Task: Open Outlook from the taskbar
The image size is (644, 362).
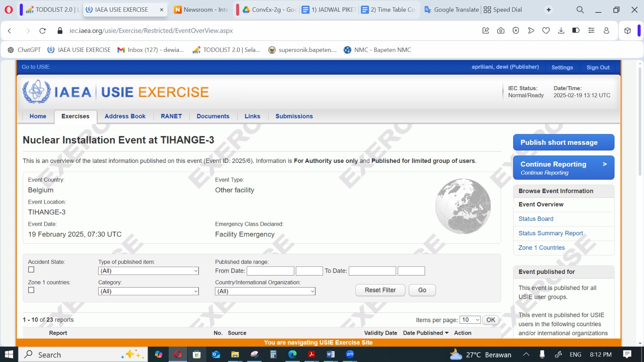Action: coord(216,354)
